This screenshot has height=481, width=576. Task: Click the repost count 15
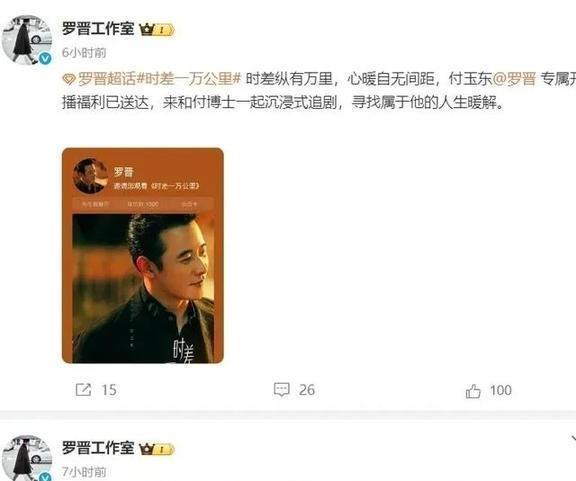(109, 390)
